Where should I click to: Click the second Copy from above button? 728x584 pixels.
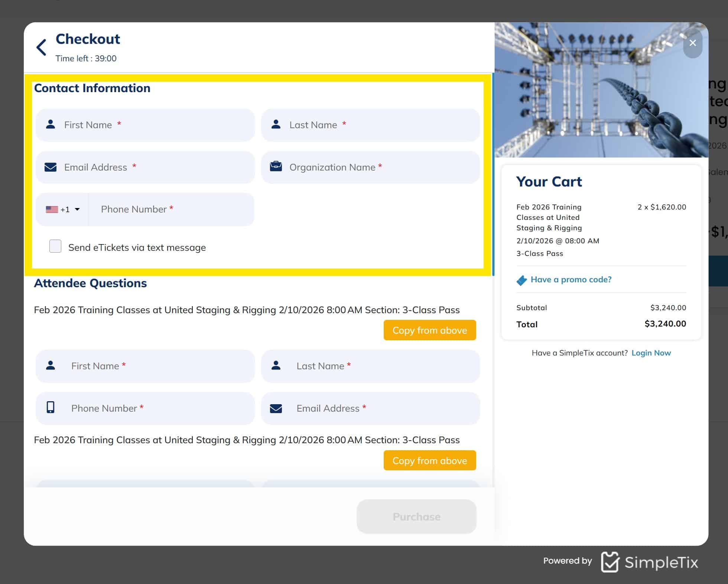click(429, 460)
